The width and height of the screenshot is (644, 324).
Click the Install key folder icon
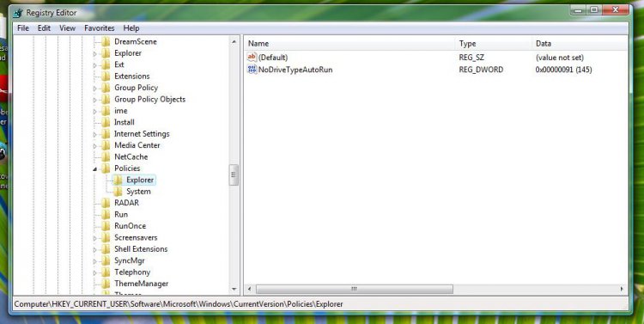click(106, 122)
